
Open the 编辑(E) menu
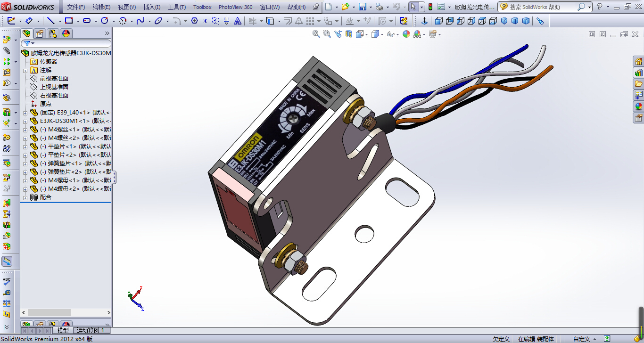point(101,7)
